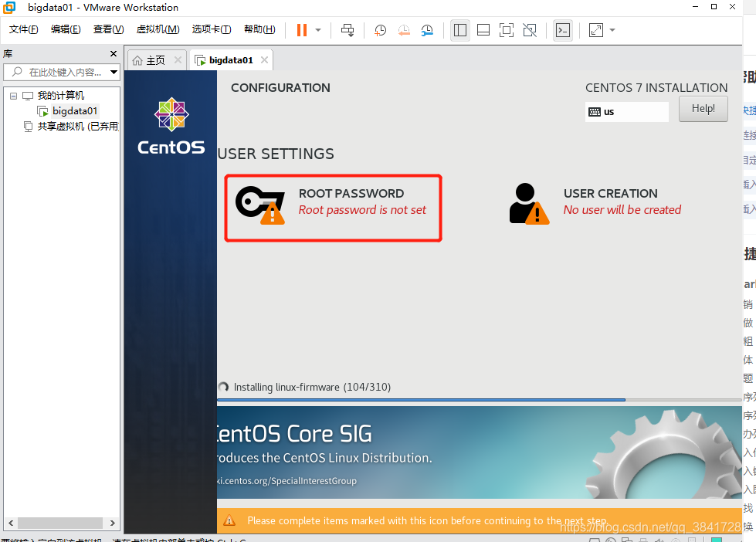Screen dimensions: 756x542
Task: Click the stretch guest display icon
Action: (596, 30)
